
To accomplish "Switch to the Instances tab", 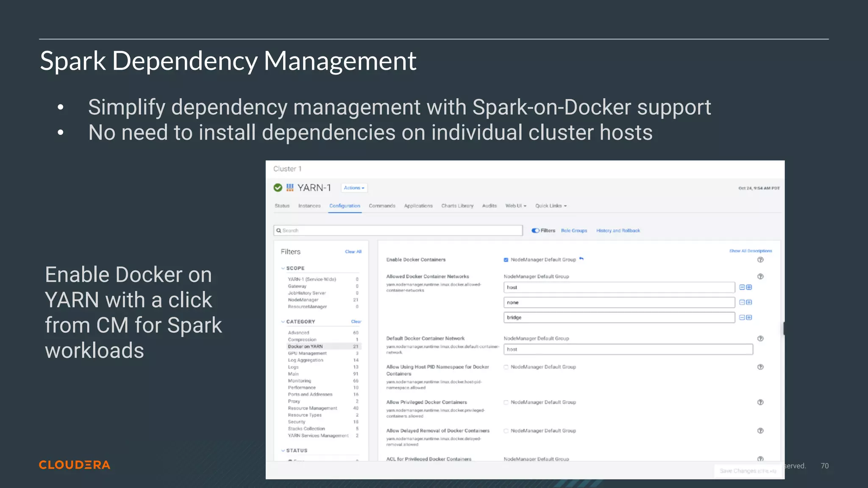I will pyautogui.click(x=309, y=206).
